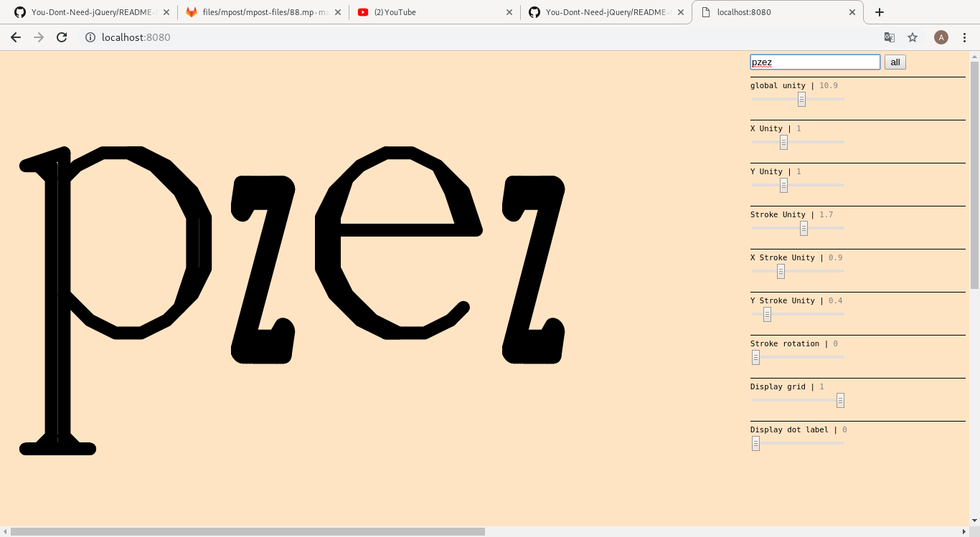Open the user profile avatar

pyautogui.click(x=941, y=37)
